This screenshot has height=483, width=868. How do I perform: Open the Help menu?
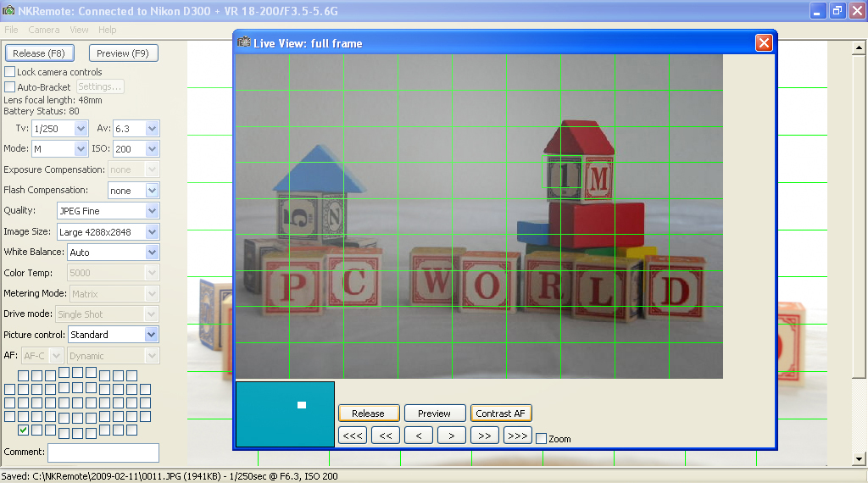[x=108, y=30]
